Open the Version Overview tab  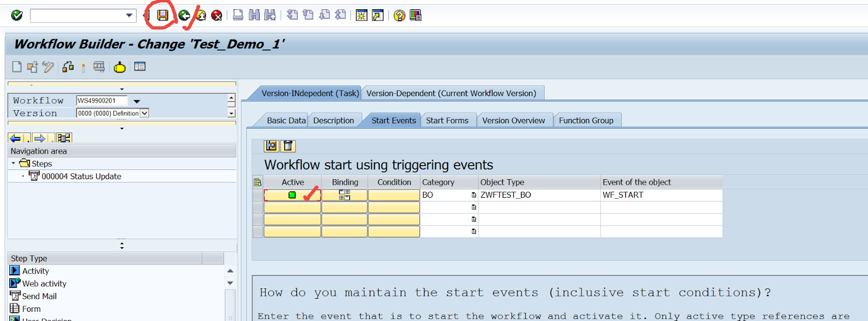click(514, 121)
